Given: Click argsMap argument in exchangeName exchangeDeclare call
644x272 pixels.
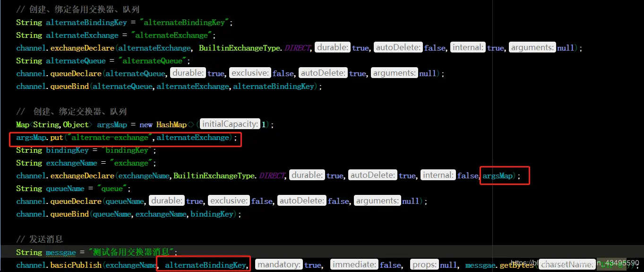Looking at the screenshot, I should (x=498, y=175).
